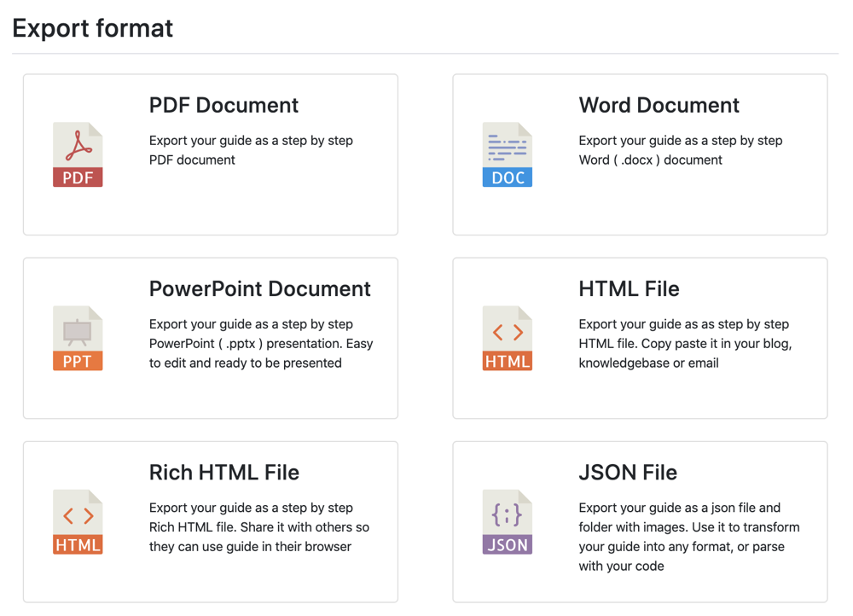This screenshot has height=616, width=853.
Task: Click the horizontal divider below Export format
Action: (425, 54)
